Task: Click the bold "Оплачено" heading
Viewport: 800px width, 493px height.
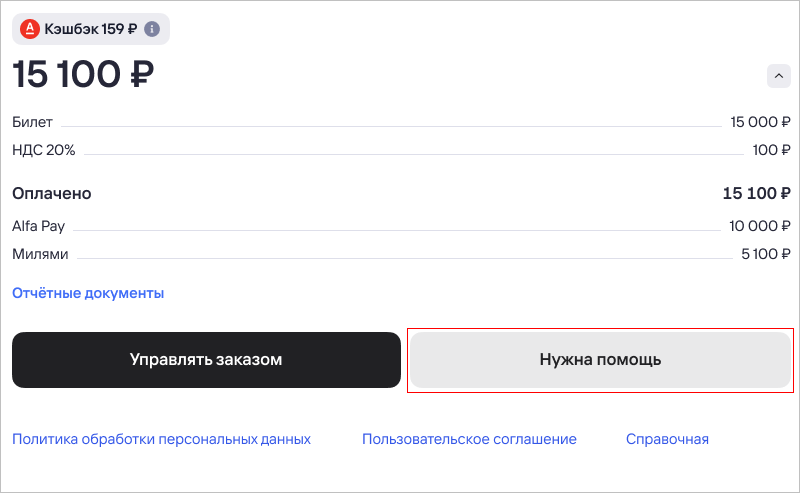Action: [x=51, y=193]
